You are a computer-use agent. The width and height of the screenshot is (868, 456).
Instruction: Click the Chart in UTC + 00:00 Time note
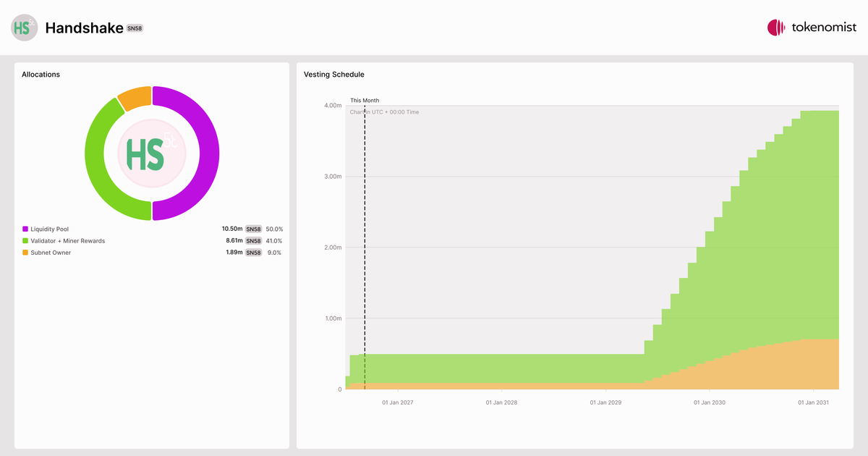[384, 112]
